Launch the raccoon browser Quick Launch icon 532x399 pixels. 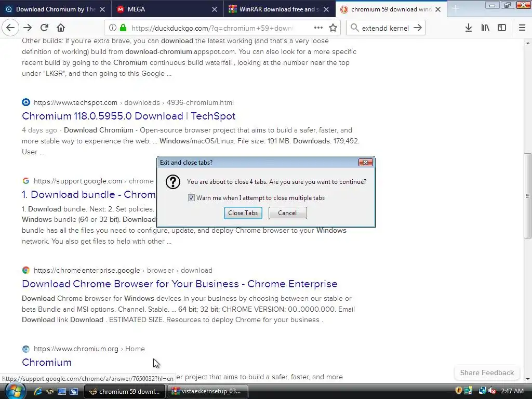click(49, 391)
